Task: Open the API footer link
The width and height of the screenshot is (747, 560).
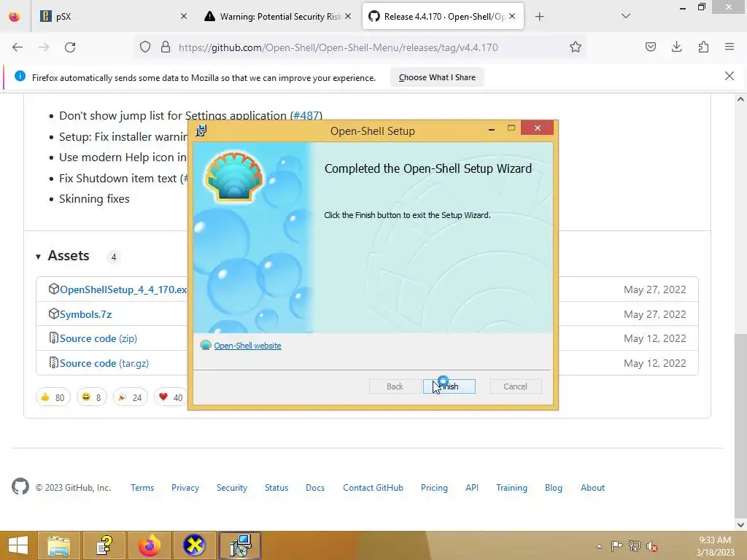Action: pos(472,488)
